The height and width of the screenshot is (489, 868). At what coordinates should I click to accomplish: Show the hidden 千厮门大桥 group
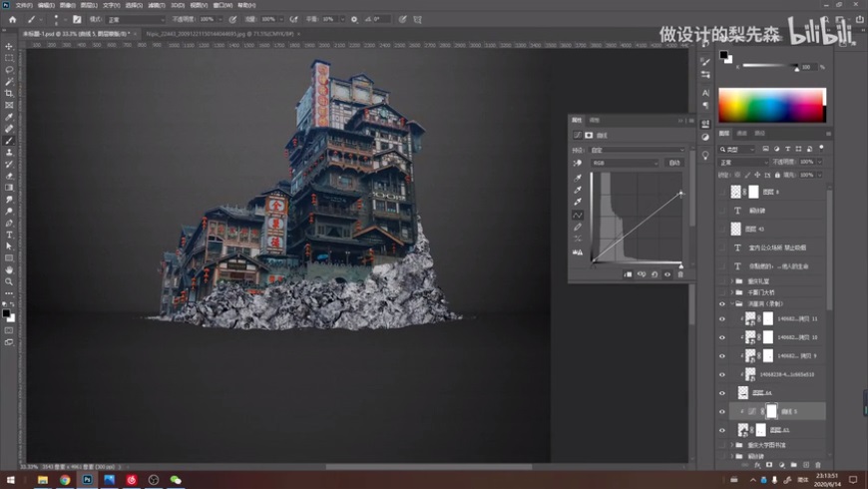click(x=722, y=292)
